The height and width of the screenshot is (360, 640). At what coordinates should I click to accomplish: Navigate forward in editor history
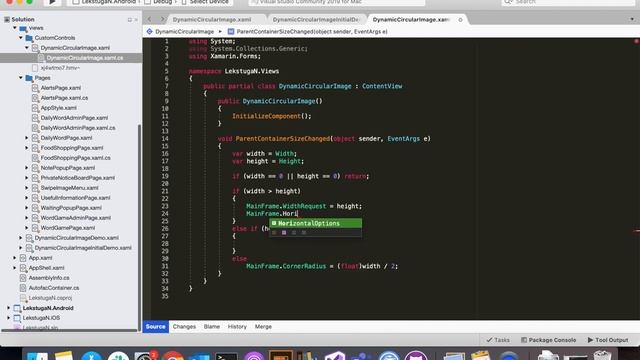(162, 19)
